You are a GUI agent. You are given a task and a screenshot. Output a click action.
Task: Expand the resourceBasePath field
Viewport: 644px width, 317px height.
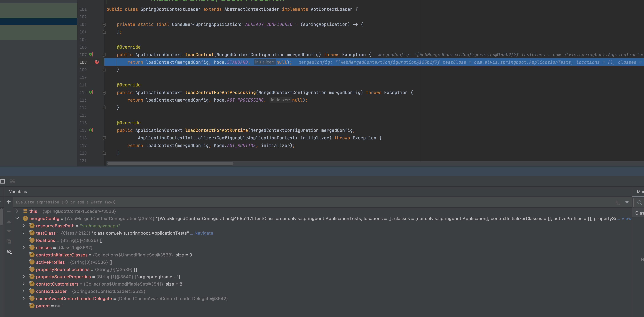[24, 225]
